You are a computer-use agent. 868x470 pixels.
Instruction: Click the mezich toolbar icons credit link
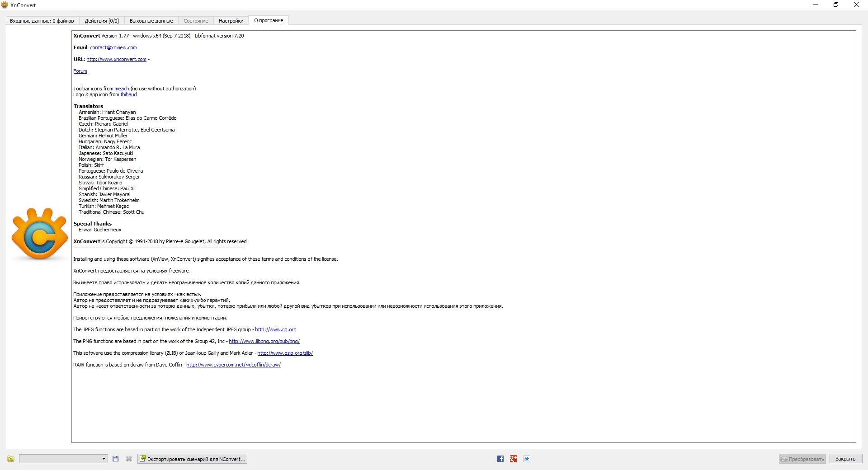pos(122,89)
